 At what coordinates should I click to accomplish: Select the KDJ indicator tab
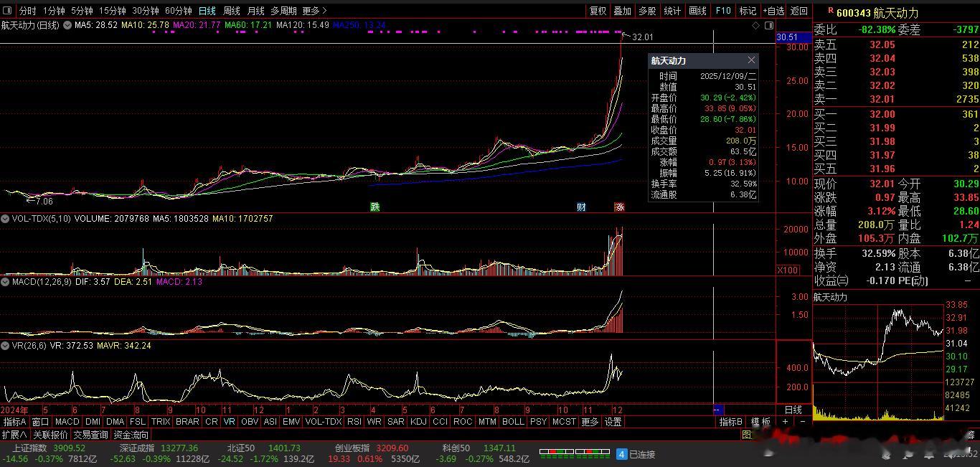418,422
